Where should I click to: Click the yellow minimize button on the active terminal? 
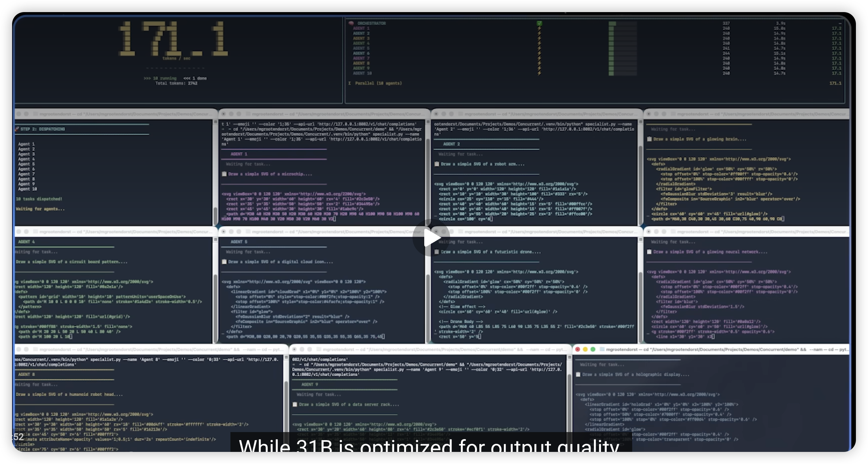click(x=585, y=349)
